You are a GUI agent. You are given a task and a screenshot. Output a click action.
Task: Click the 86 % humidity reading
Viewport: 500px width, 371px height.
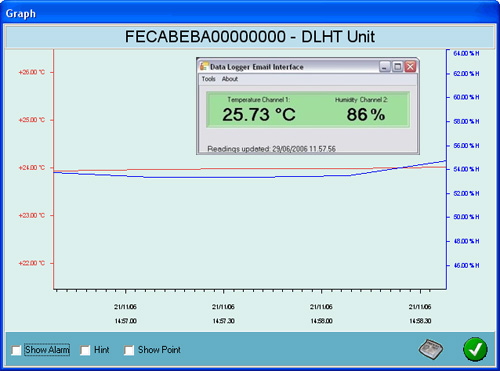tap(366, 115)
